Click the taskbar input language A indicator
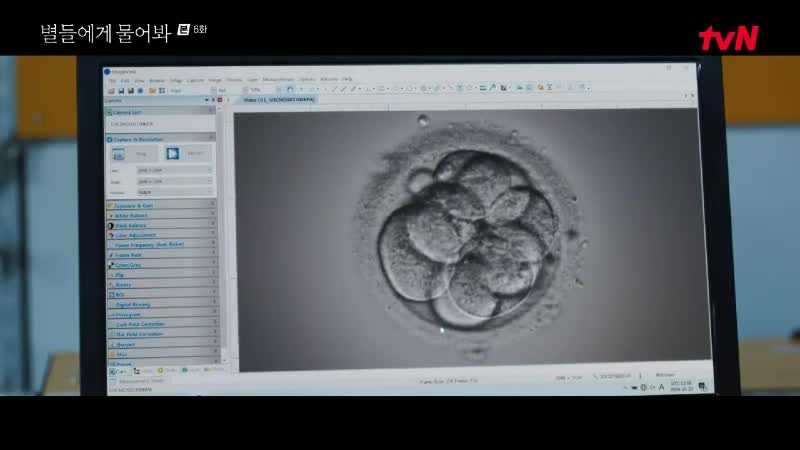800x450 pixels. click(661, 387)
